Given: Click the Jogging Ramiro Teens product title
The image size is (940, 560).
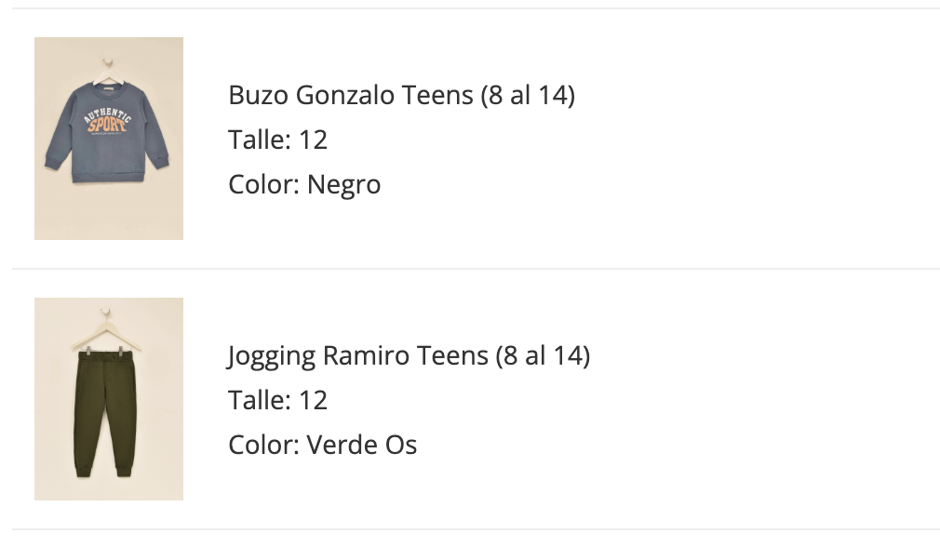Looking at the screenshot, I should coord(409,355).
